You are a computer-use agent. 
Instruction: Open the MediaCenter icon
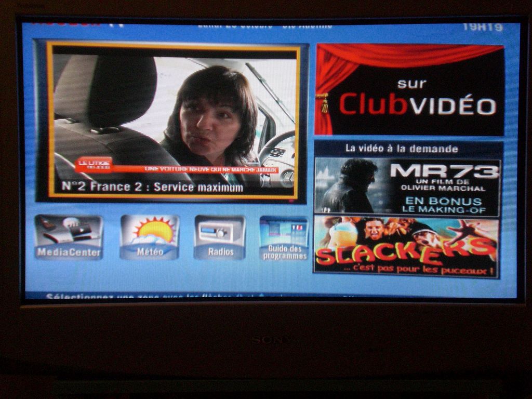(69, 237)
